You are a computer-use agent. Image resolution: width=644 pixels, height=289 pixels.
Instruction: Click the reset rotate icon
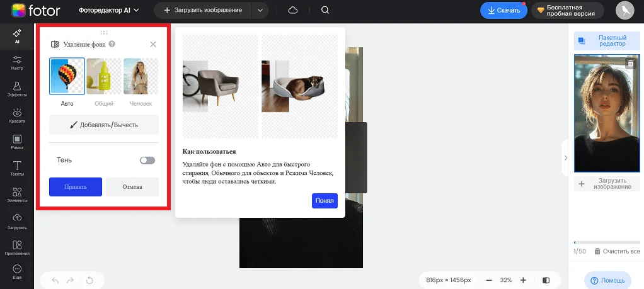(x=89, y=280)
